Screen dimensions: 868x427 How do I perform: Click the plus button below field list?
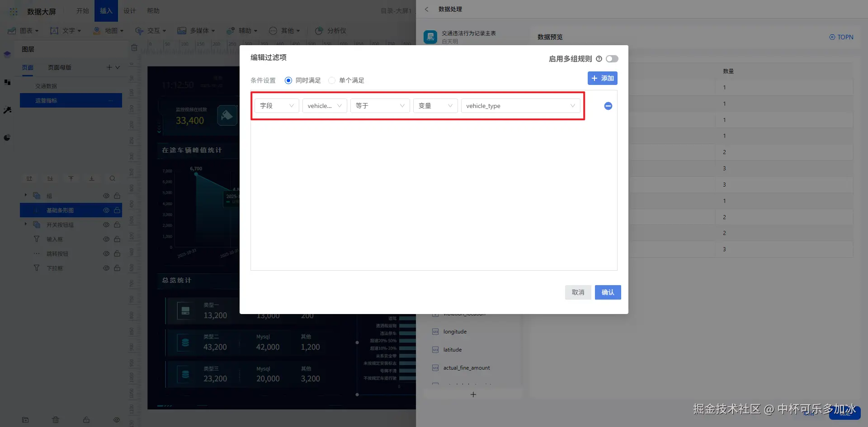[x=473, y=394]
